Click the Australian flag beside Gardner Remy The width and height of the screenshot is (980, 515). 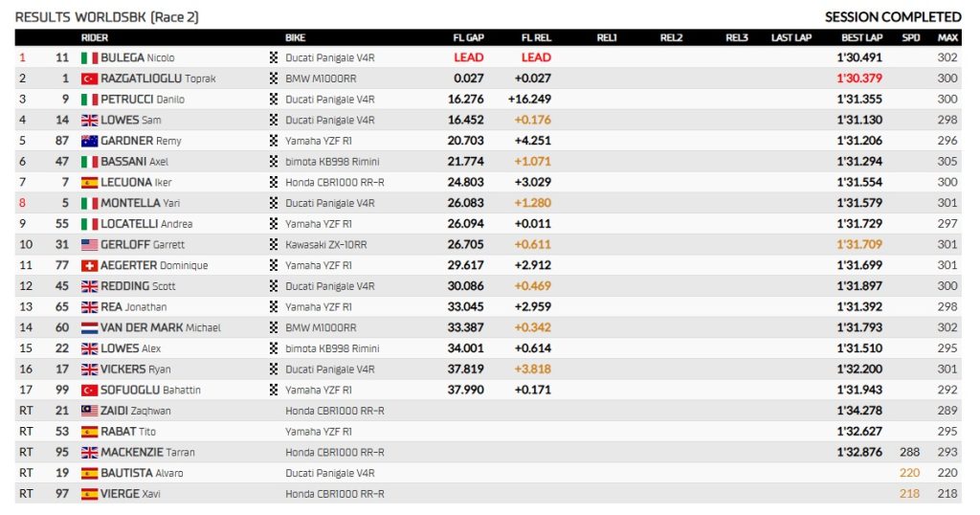point(89,141)
